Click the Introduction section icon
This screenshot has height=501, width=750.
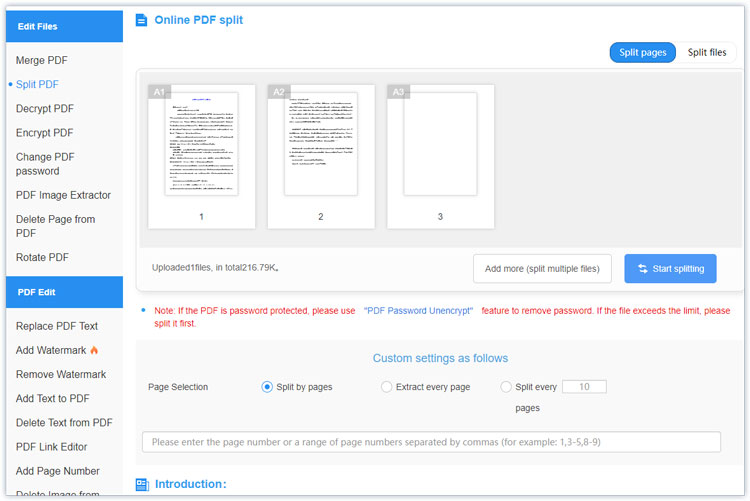(x=141, y=485)
